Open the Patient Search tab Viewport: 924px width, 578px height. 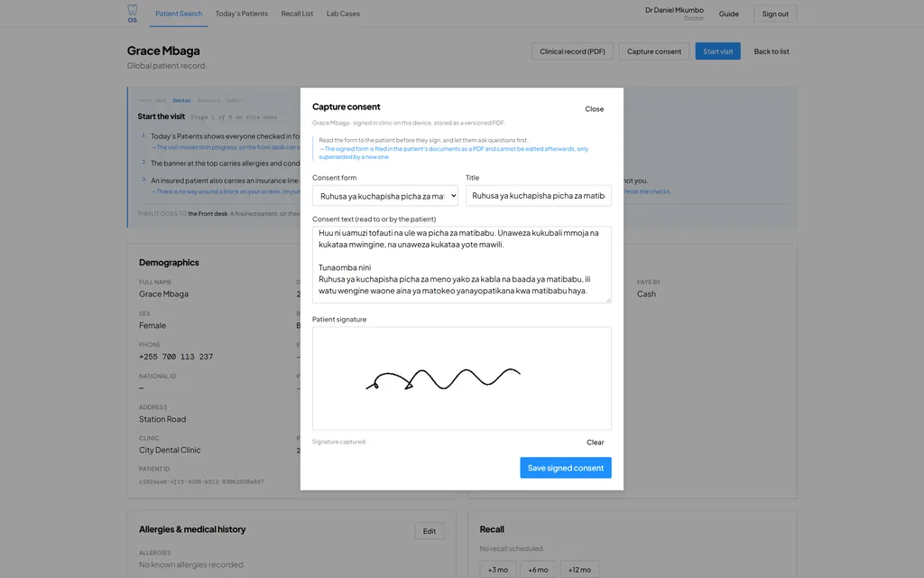(x=179, y=14)
